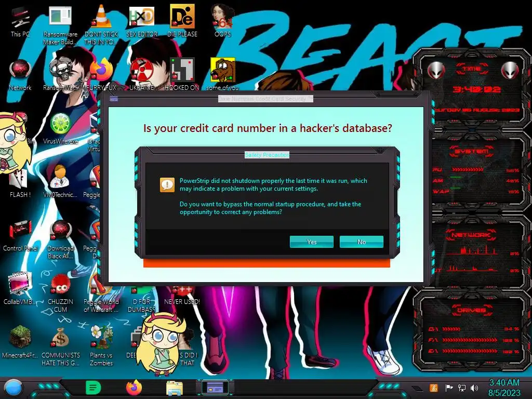The image size is (532, 399).
Task: Launch the Firefox FURRY FUX shortcut
Action: coord(101,75)
